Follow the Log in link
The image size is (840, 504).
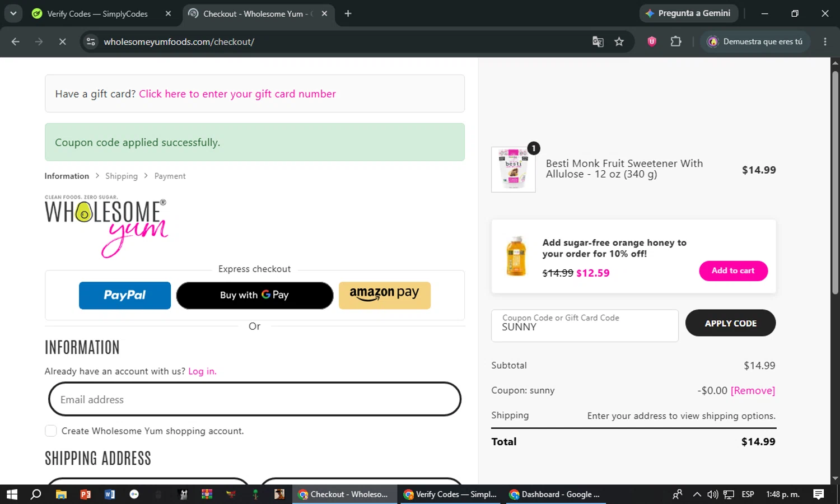tap(202, 371)
